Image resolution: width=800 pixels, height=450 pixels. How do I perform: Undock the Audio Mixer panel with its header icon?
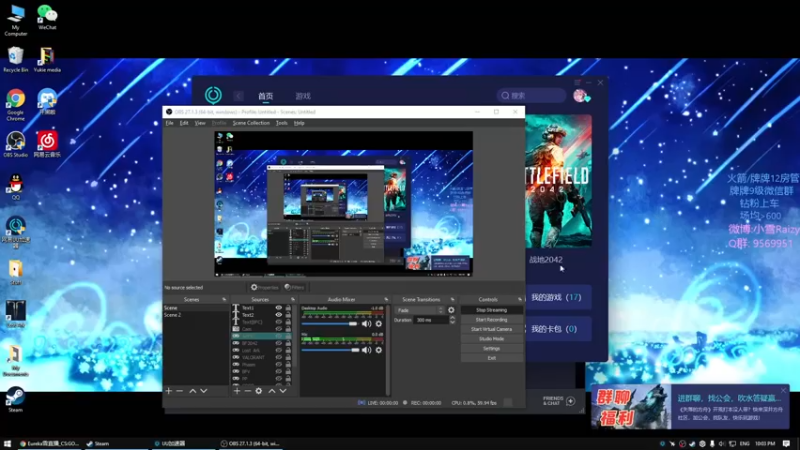(386, 299)
